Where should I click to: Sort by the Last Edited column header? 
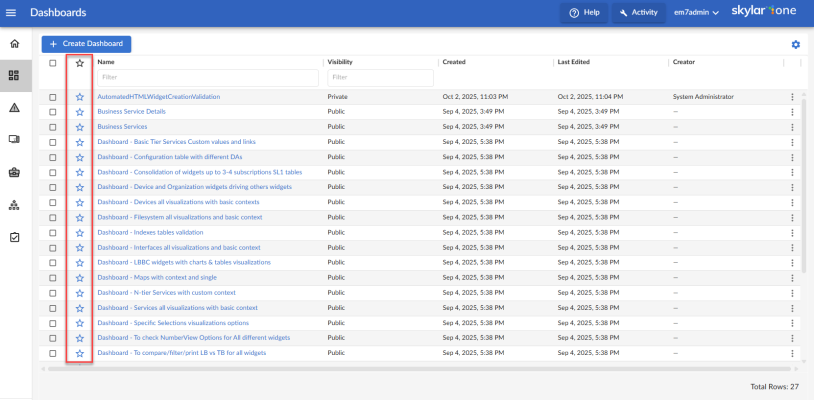[573, 62]
